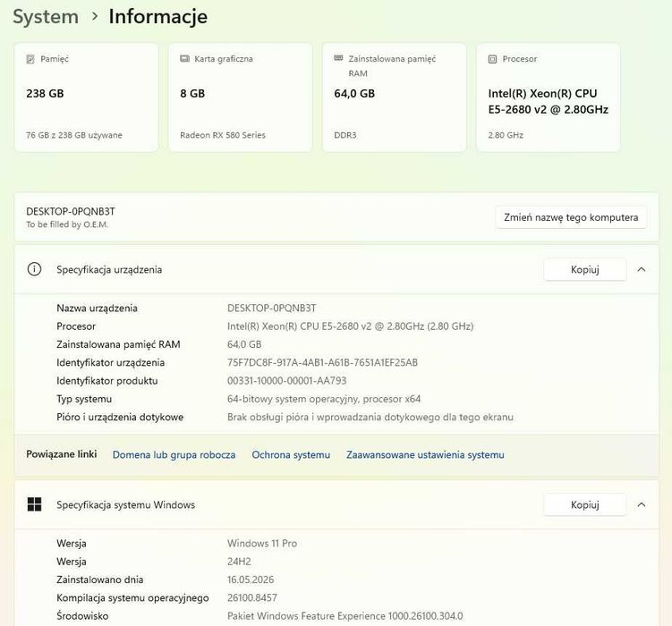Collapse the Specyfikacja urządzenia section chevron

pos(642,269)
